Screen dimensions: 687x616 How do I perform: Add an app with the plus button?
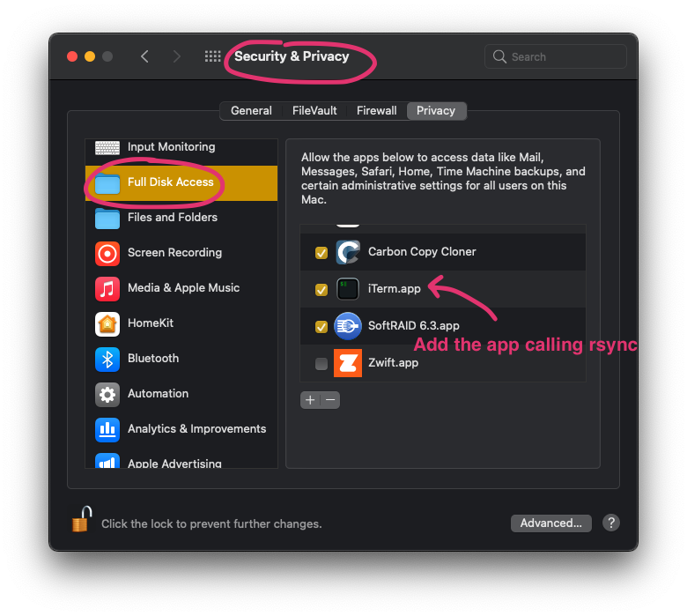tap(310, 400)
